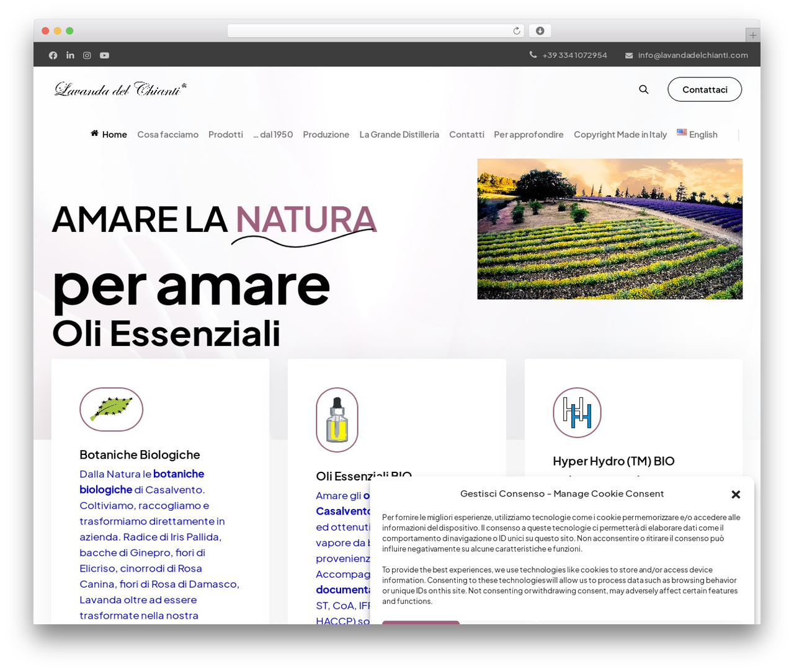Open the Instagram social link
Screen dimensions: 794x672
pos(87,55)
